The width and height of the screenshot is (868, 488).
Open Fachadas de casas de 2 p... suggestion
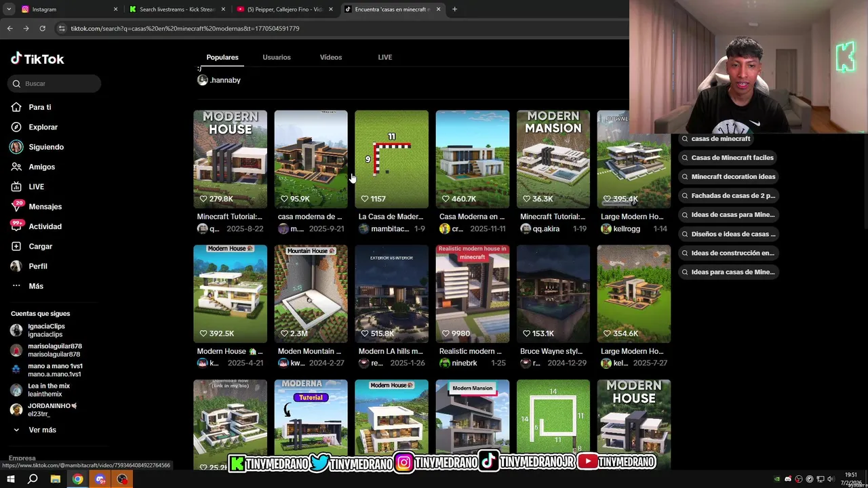(728, 196)
